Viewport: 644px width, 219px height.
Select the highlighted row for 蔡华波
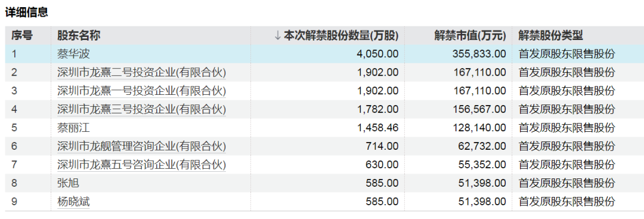pyautogui.click(x=324, y=54)
